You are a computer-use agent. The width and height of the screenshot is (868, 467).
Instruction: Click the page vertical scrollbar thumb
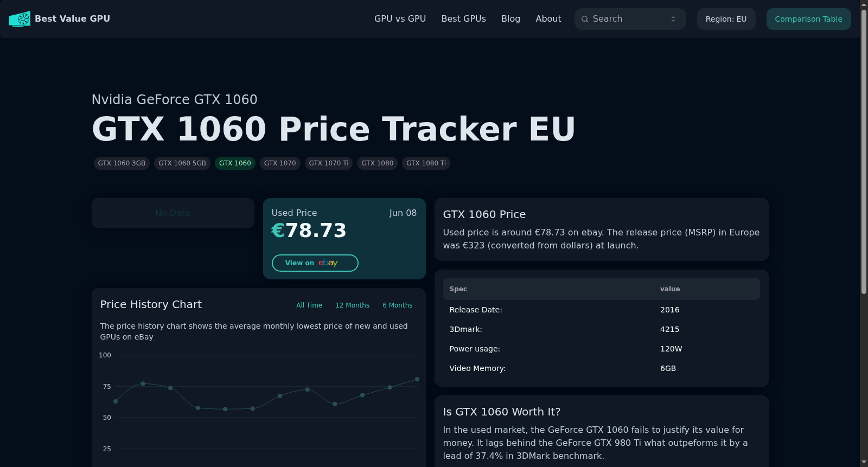coord(864,152)
